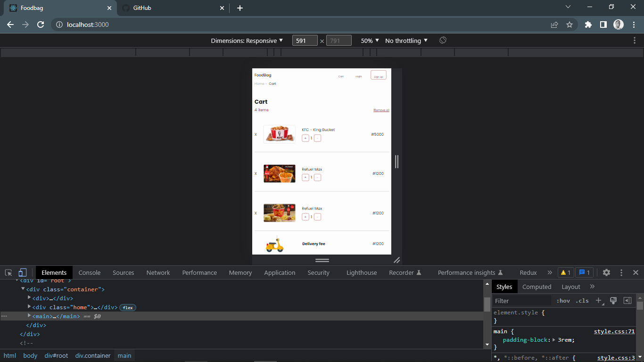Viewport: 644px width, 362px height.
Task: Open DevTools settings gear
Action: pos(606,272)
